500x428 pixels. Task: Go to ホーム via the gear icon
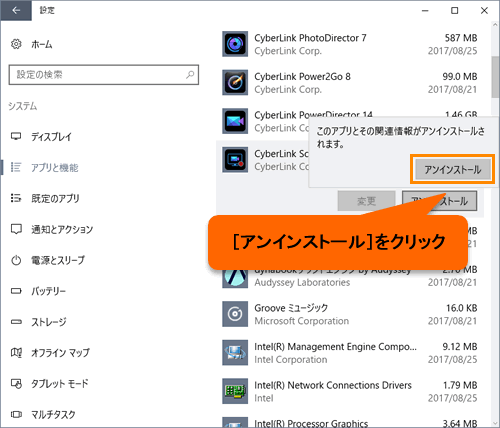(16, 44)
